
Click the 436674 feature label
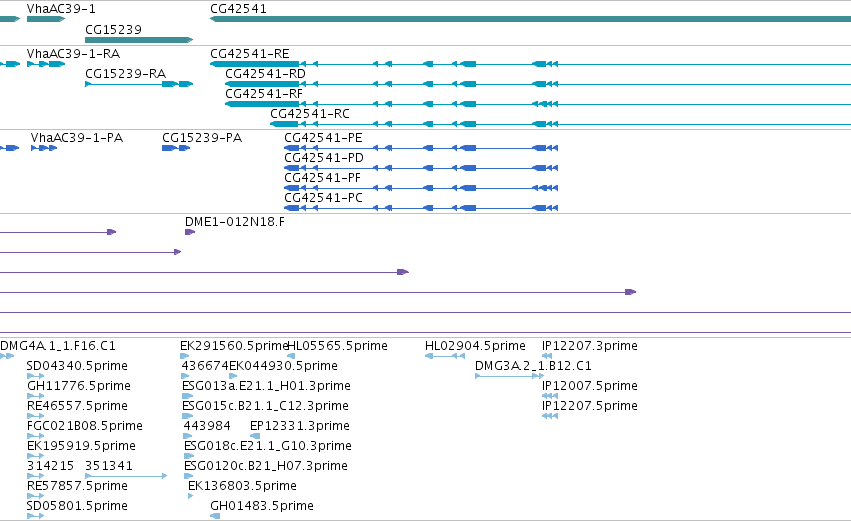pyautogui.click(x=205, y=366)
